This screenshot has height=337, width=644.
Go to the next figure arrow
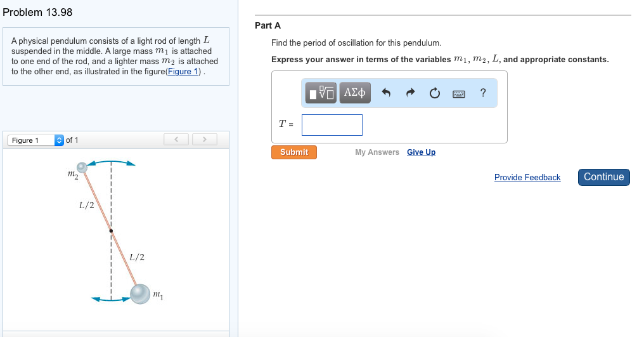tap(204, 139)
